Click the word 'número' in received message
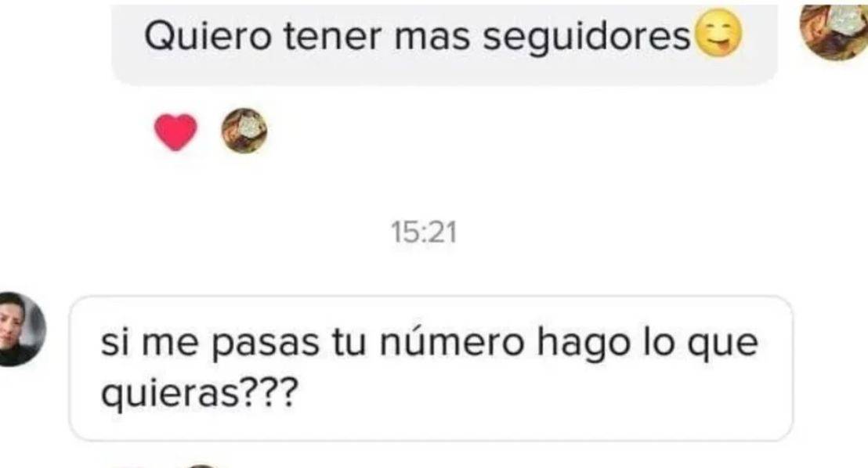This screenshot has height=468, width=868. coord(452,342)
